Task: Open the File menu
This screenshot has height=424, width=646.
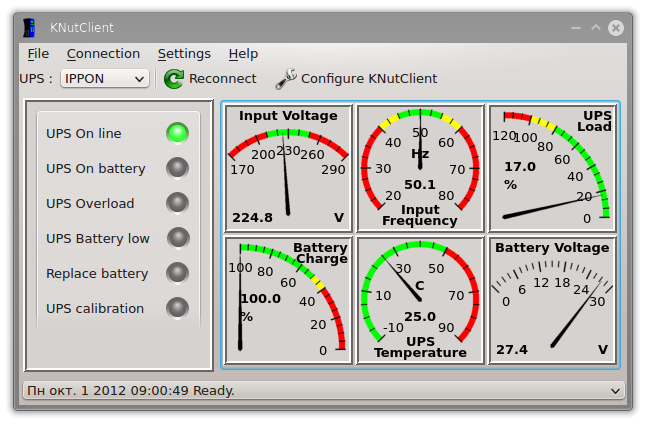Action: click(38, 54)
